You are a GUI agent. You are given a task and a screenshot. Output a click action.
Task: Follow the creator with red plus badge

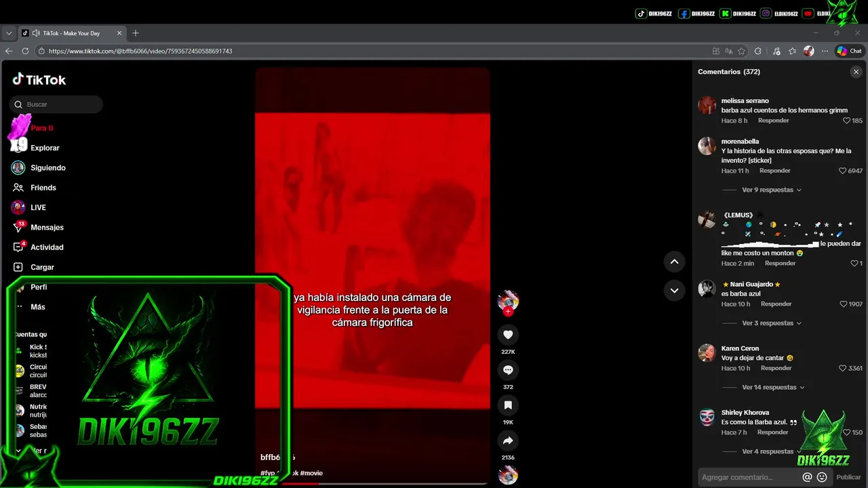click(x=508, y=312)
